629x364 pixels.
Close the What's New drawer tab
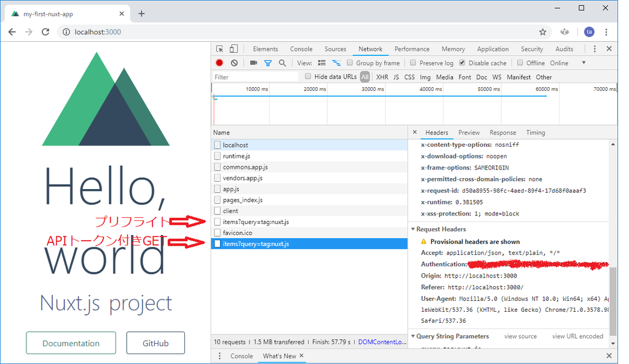pyautogui.click(x=301, y=355)
